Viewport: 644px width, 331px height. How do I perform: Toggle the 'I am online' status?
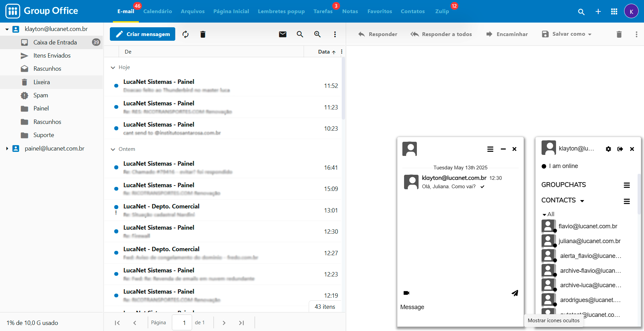pos(560,166)
